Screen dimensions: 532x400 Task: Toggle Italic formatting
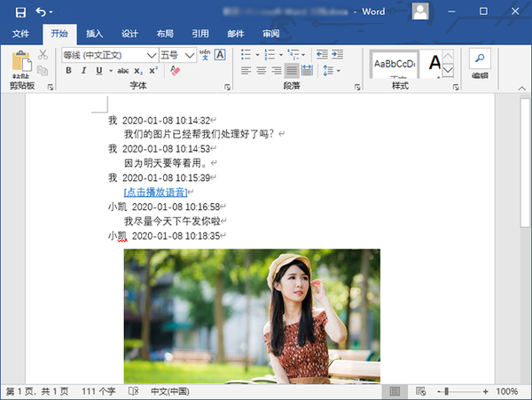(83, 71)
